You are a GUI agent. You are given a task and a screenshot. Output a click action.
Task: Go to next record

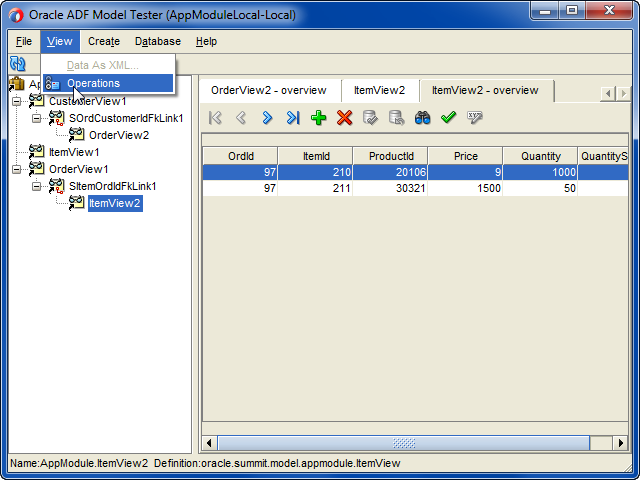click(x=267, y=118)
